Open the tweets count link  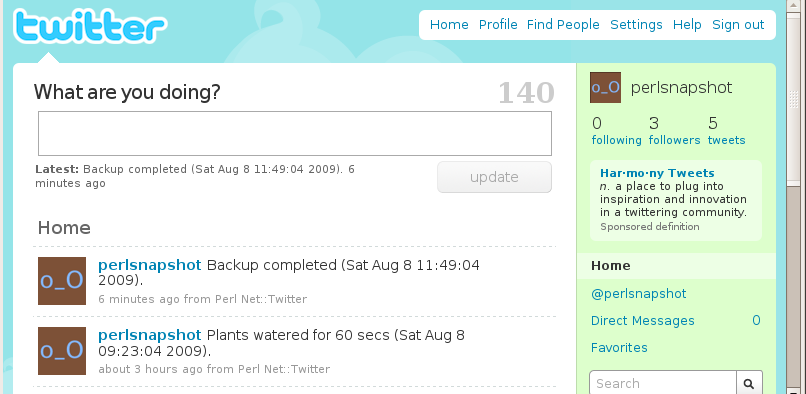(726, 140)
